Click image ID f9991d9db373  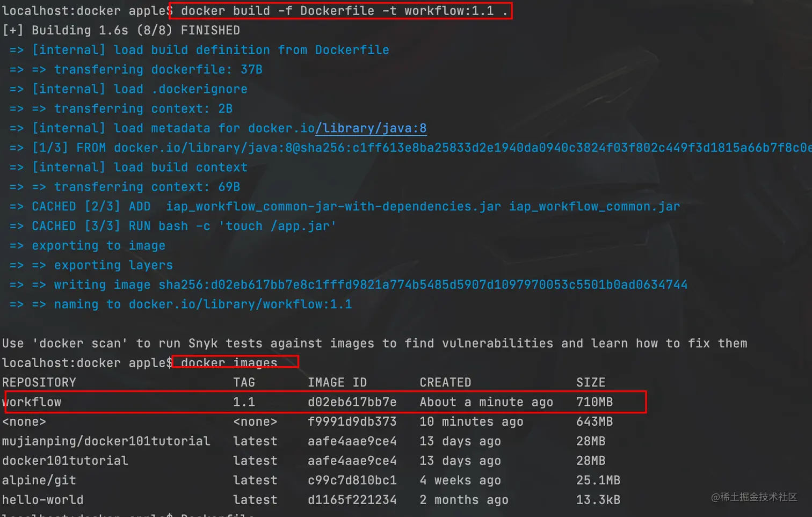pos(352,421)
